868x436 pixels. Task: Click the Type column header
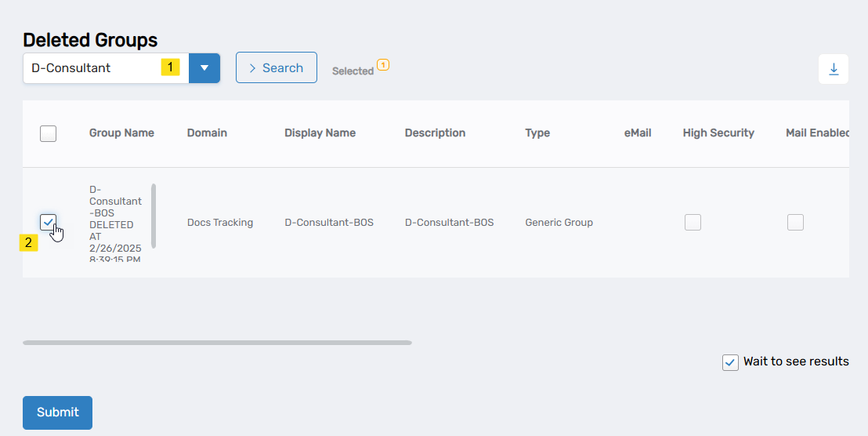[537, 133]
